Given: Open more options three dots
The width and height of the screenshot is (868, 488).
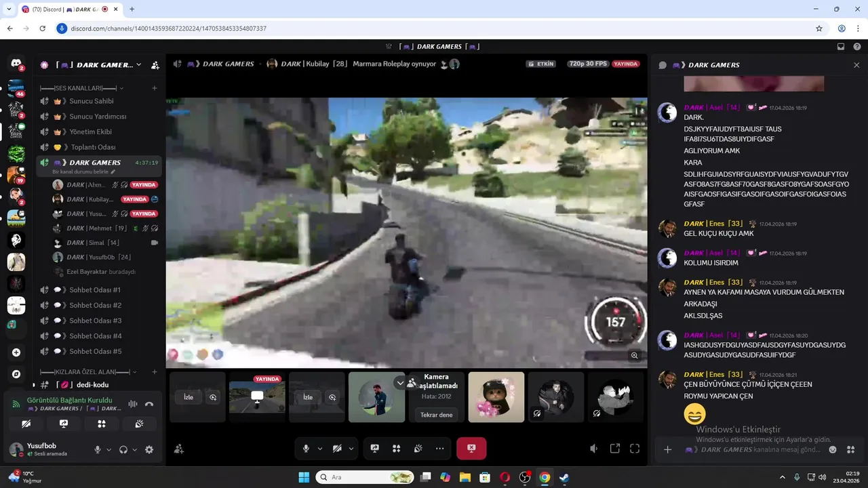Looking at the screenshot, I should pos(440,449).
